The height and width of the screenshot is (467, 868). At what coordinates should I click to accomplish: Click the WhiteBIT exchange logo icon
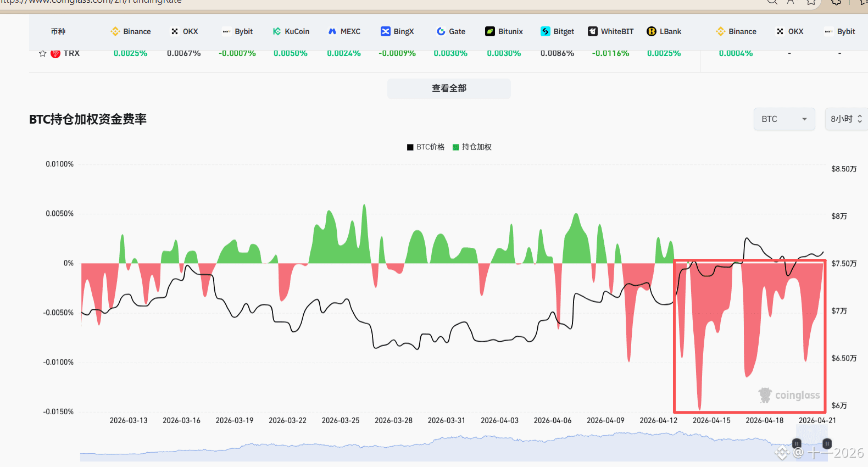point(593,31)
